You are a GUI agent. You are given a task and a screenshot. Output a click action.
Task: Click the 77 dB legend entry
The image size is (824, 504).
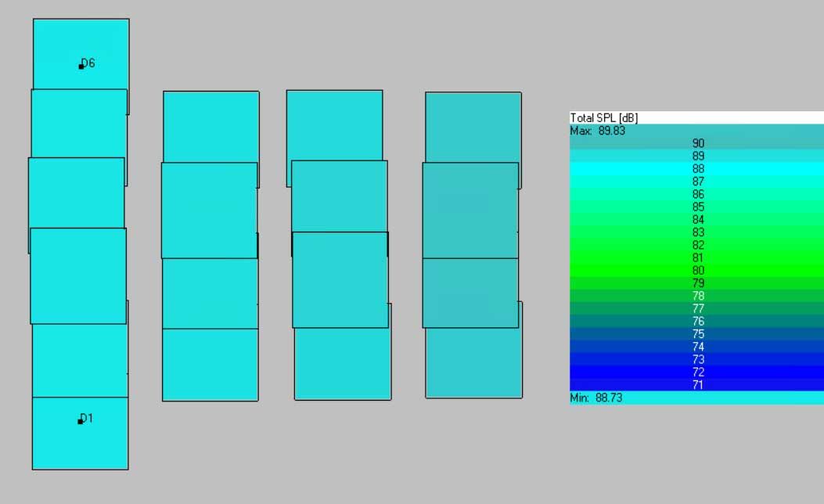coord(696,308)
